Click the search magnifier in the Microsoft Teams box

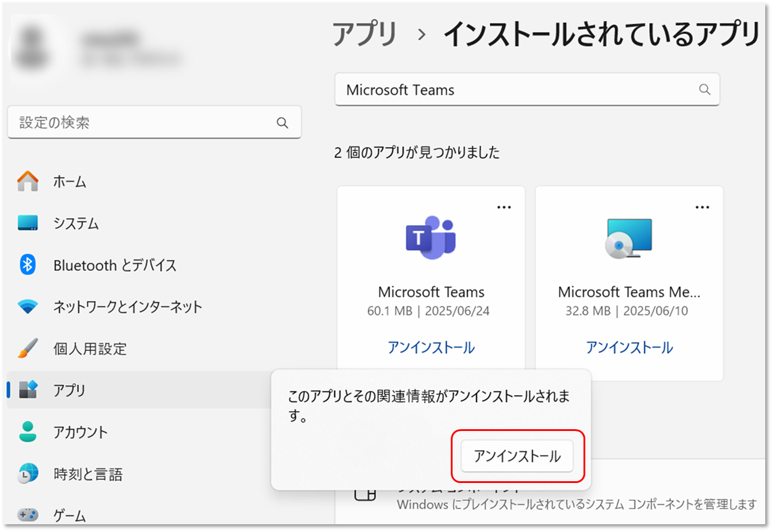(x=705, y=90)
